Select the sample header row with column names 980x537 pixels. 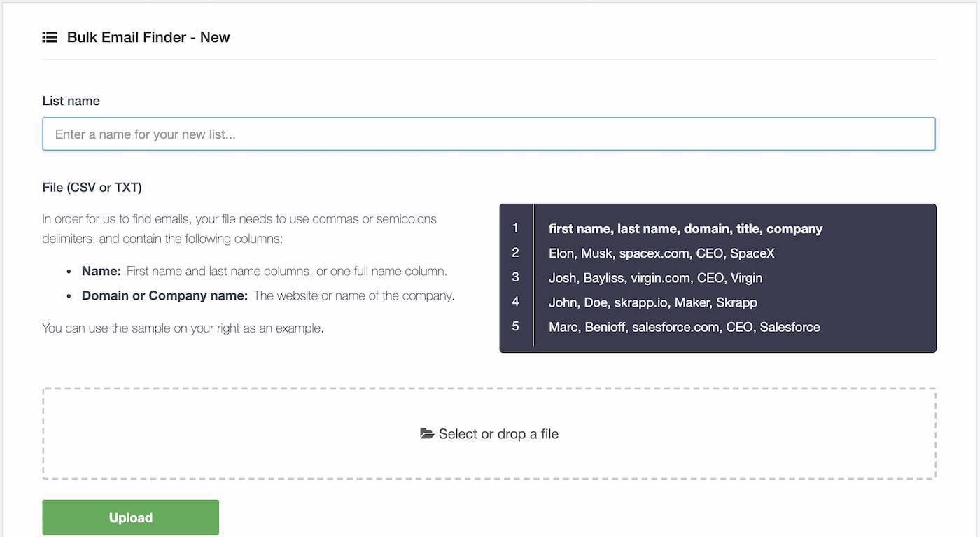[x=685, y=229]
